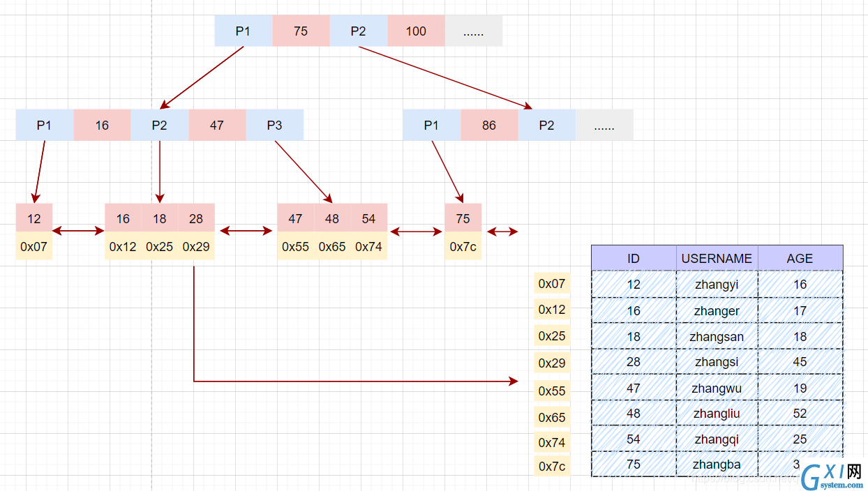868x491 pixels.
Task: Click the AGE column header
Action: tap(800, 258)
